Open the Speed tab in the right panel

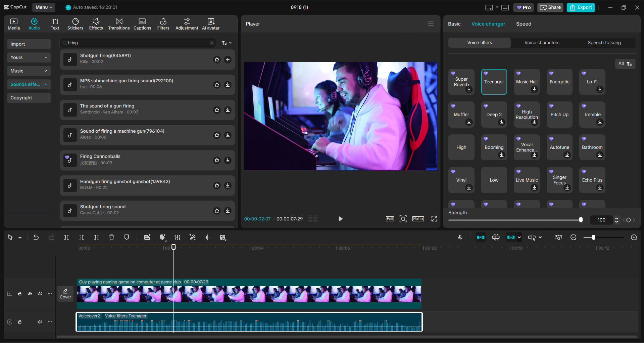524,24
